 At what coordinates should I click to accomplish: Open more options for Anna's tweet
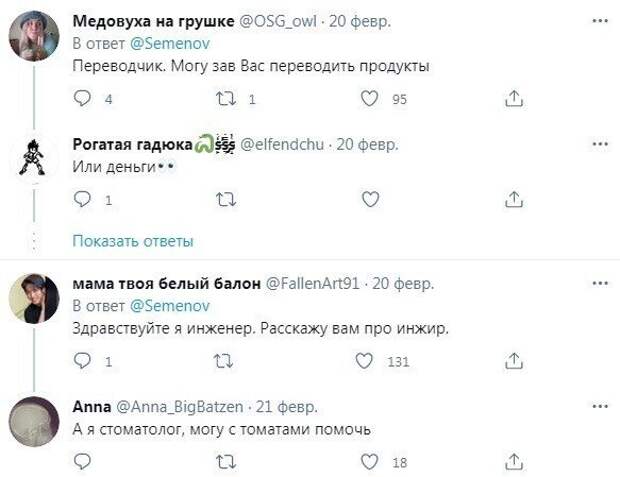coord(599,407)
